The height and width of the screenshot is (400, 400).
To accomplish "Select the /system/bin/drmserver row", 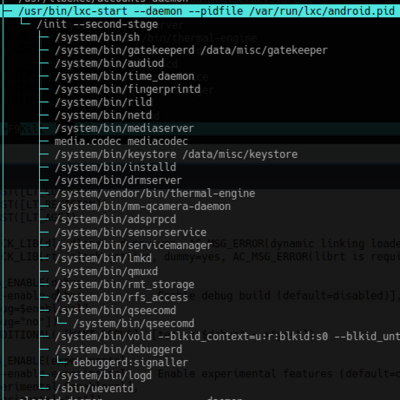I will 118,180.
